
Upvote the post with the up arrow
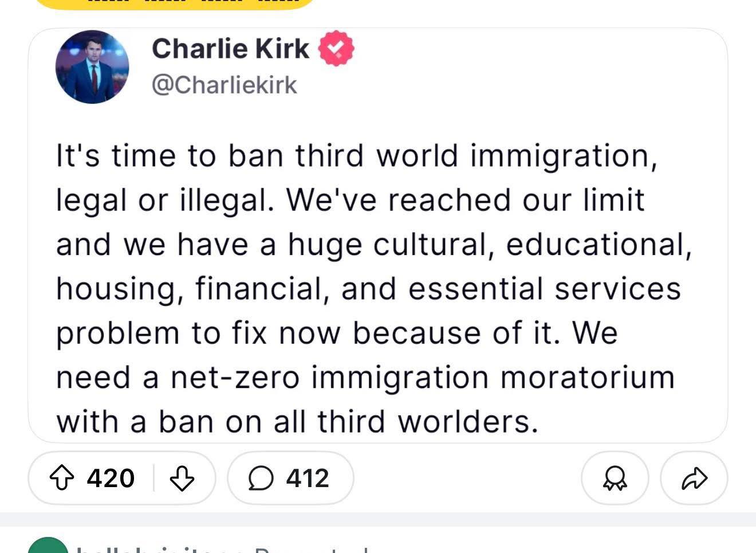point(62,478)
